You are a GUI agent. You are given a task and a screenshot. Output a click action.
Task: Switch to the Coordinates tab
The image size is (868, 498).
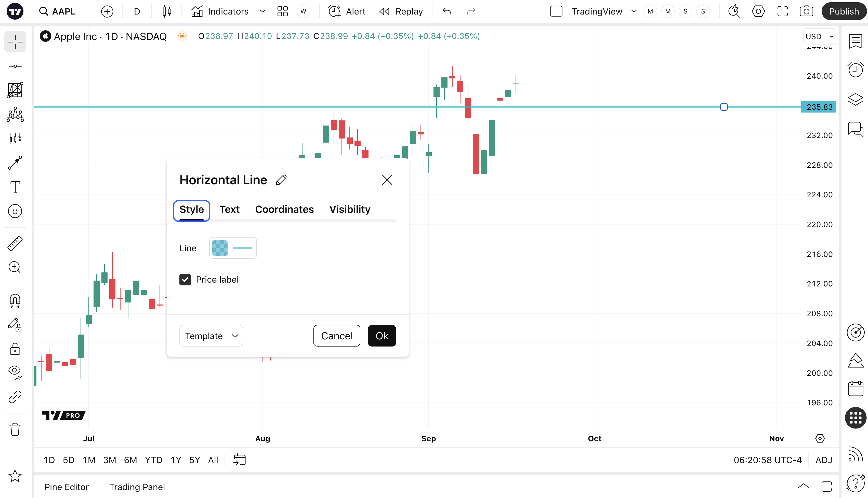[x=284, y=209]
